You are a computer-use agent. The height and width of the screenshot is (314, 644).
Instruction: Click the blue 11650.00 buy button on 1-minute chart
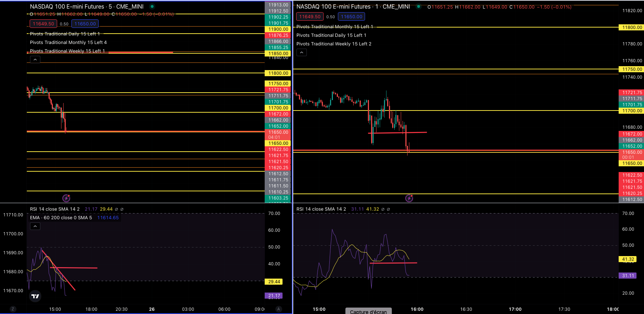point(351,16)
